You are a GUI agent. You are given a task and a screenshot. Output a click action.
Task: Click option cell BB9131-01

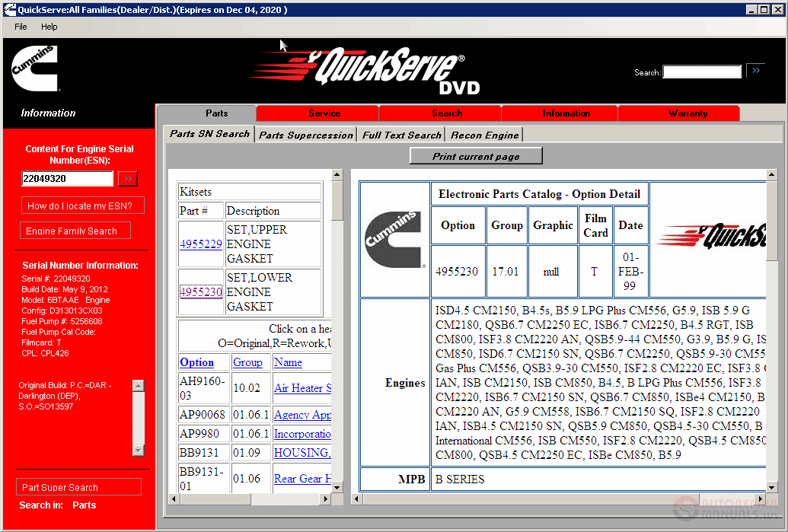pyautogui.click(x=204, y=479)
